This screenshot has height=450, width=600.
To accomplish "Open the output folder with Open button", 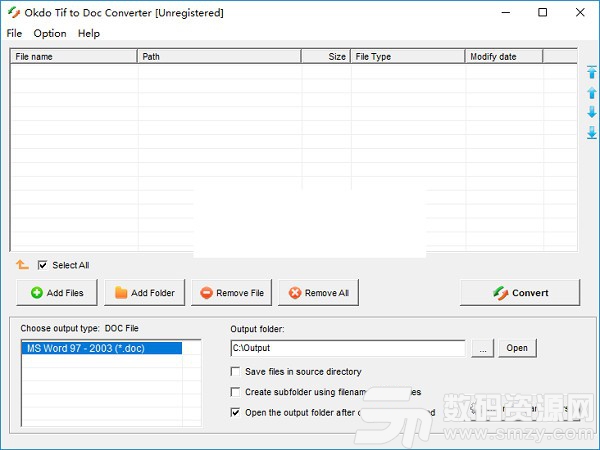I will pos(517,348).
